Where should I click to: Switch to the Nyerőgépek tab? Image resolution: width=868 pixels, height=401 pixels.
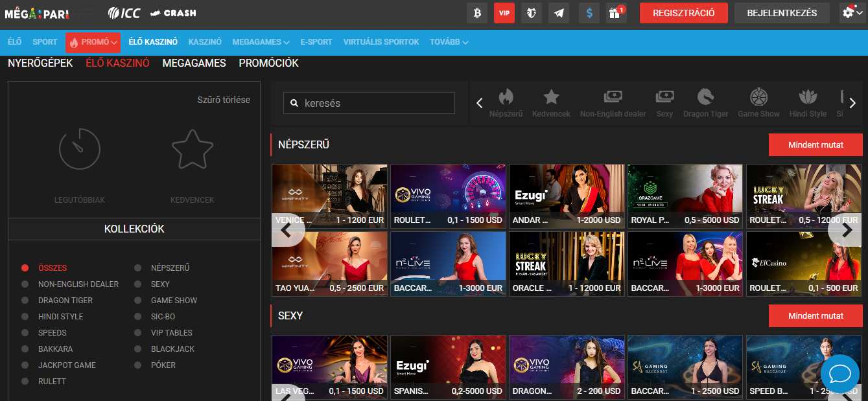coord(40,63)
